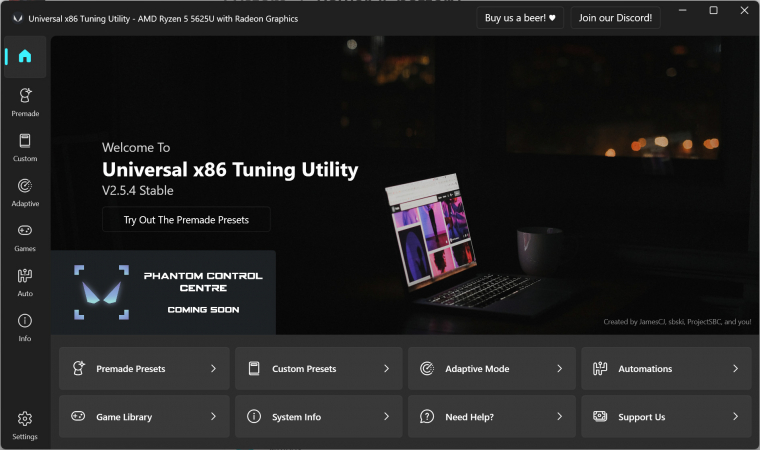Open Premade presets from sidebar icon
Image resolution: width=760 pixels, height=450 pixels.
tap(25, 101)
